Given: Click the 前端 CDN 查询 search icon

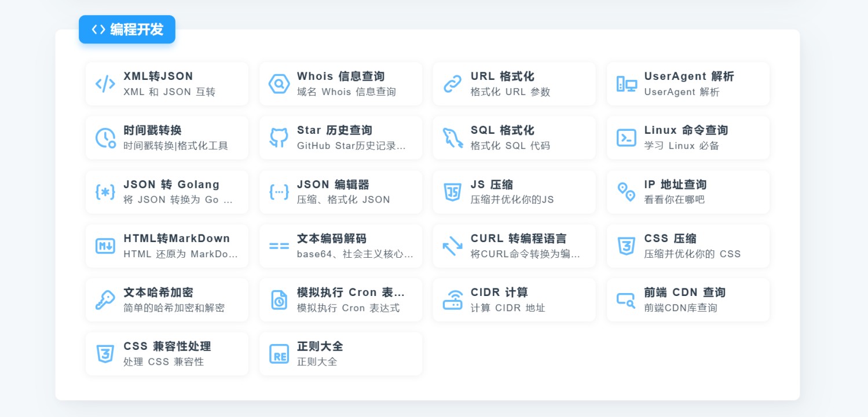Looking at the screenshot, I should pyautogui.click(x=627, y=300).
